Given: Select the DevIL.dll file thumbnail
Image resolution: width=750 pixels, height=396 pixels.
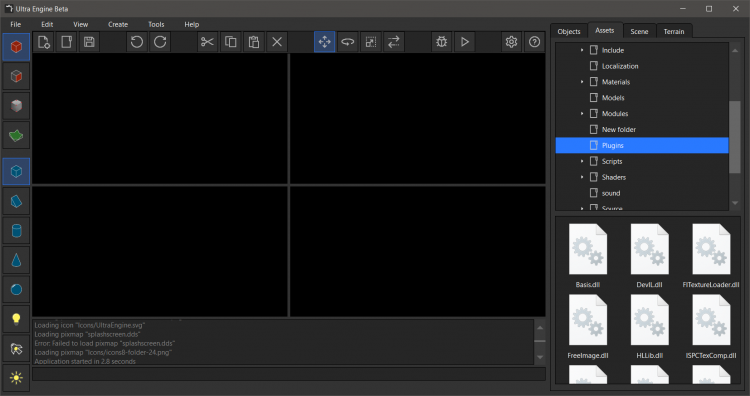Looking at the screenshot, I should pos(649,256).
